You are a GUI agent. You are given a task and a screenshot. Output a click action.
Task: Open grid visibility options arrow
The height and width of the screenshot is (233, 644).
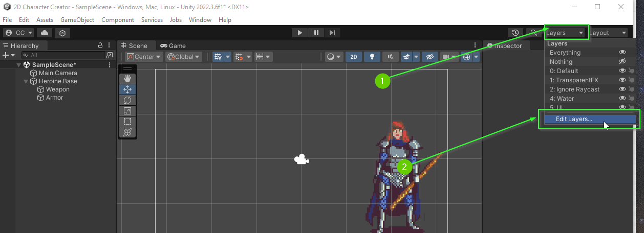(228, 57)
